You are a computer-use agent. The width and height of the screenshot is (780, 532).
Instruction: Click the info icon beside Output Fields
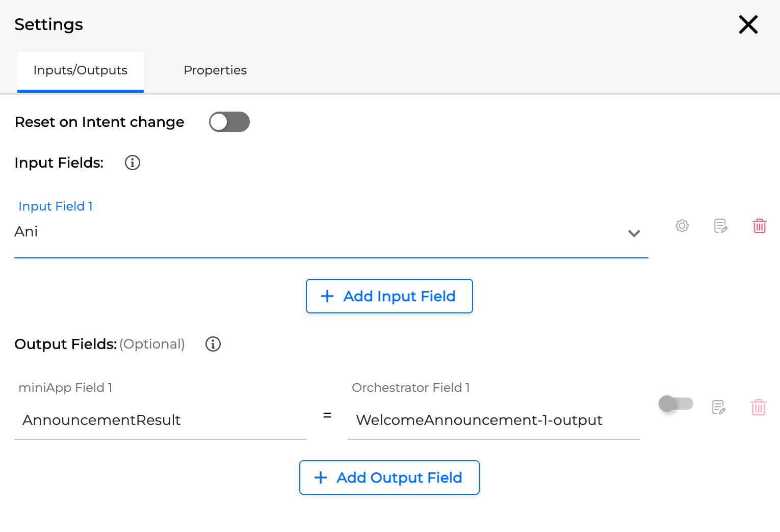pyautogui.click(x=213, y=344)
